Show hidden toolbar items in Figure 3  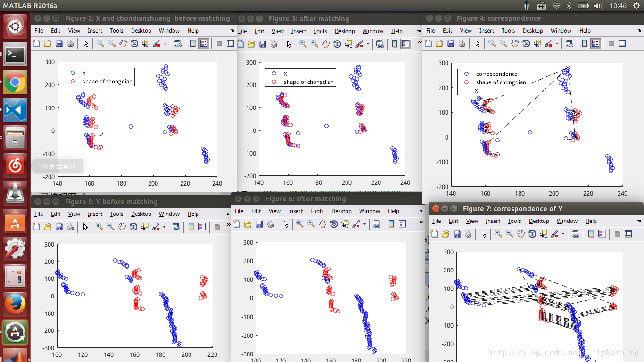(419, 41)
